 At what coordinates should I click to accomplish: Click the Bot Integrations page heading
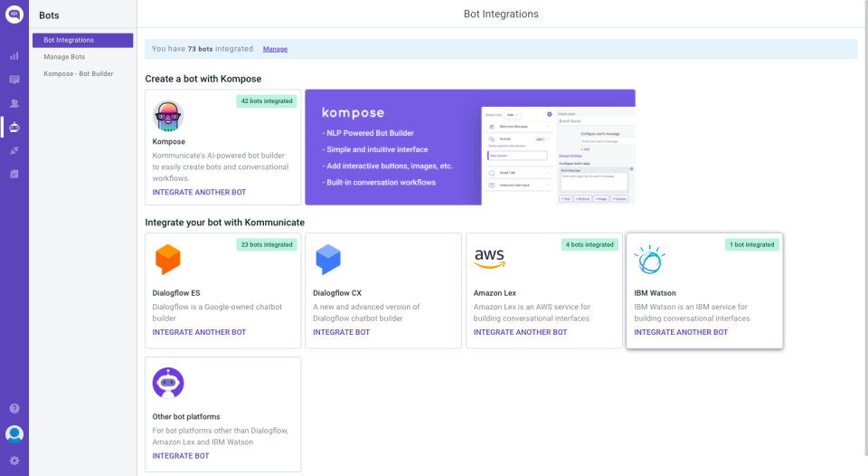[501, 14]
